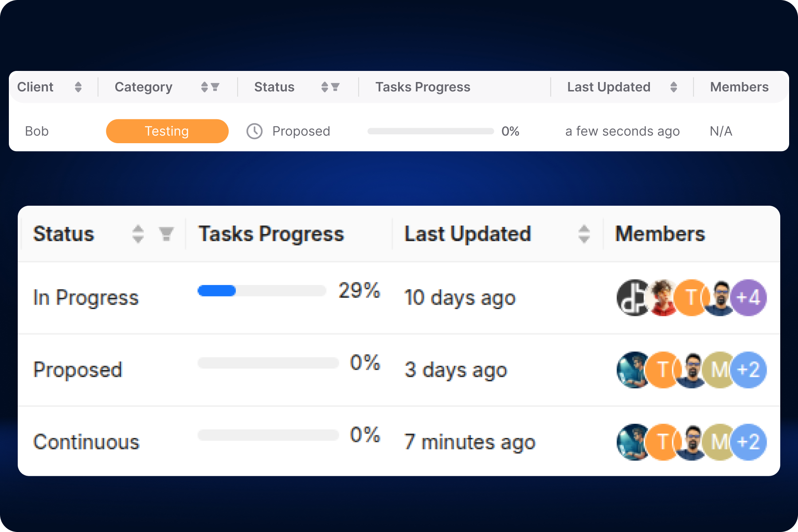Click the Last Updated sort arrows in top table
This screenshot has width=798, height=532.
pos(673,87)
